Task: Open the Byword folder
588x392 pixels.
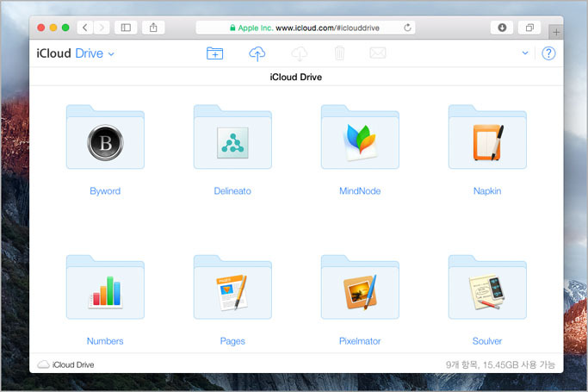Action: coord(105,137)
